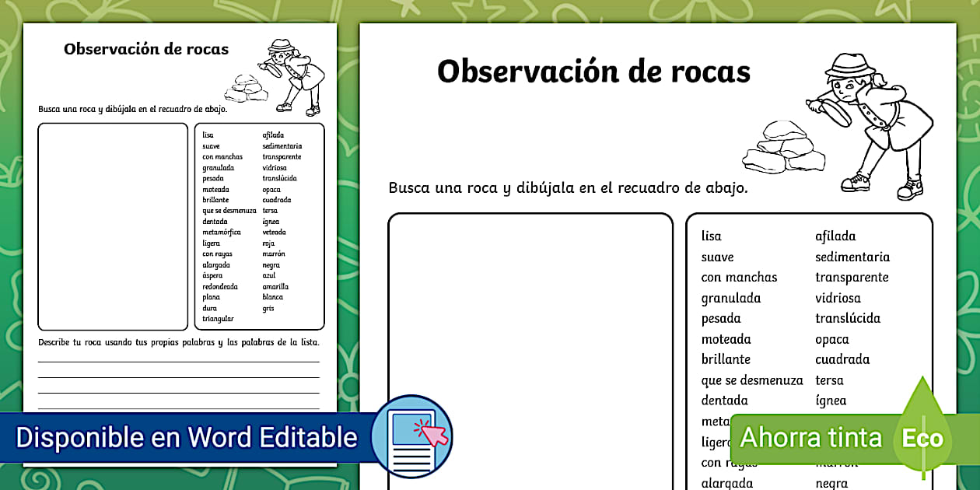The height and width of the screenshot is (490, 980).
Task: Select the small worksheet's 'Observación de rocas' title
Action: coord(146,49)
